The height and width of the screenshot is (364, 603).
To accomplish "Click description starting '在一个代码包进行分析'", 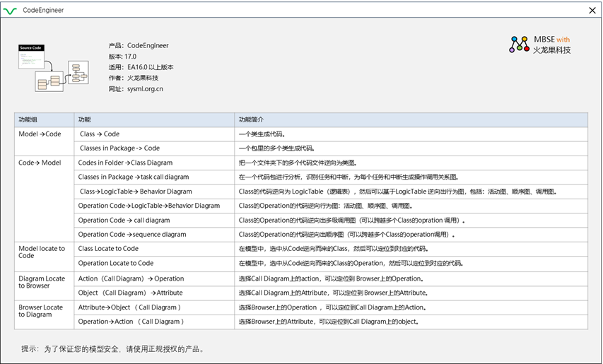I will click(x=349, y=177).
